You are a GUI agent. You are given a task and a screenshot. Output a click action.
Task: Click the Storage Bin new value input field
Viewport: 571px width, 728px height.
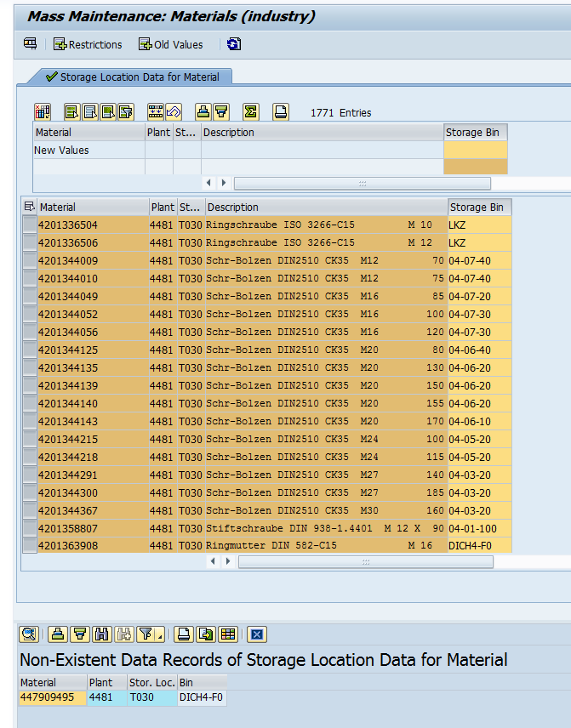coord(476,150)
